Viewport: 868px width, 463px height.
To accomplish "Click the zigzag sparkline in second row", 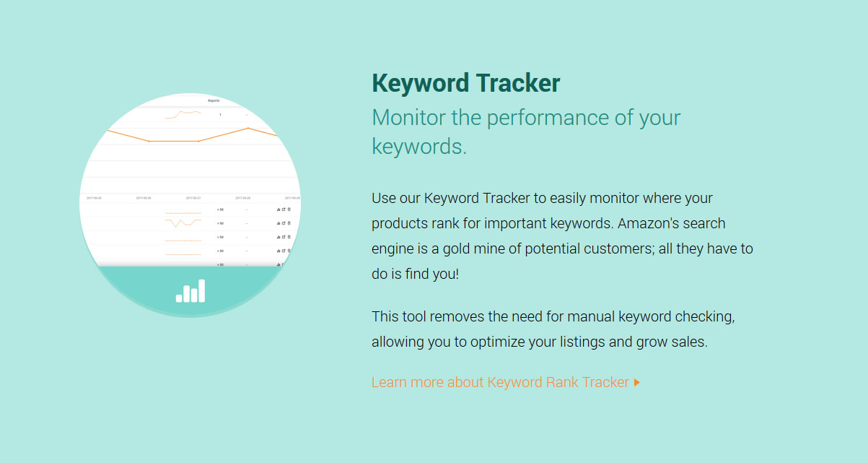I will [183, 223].
